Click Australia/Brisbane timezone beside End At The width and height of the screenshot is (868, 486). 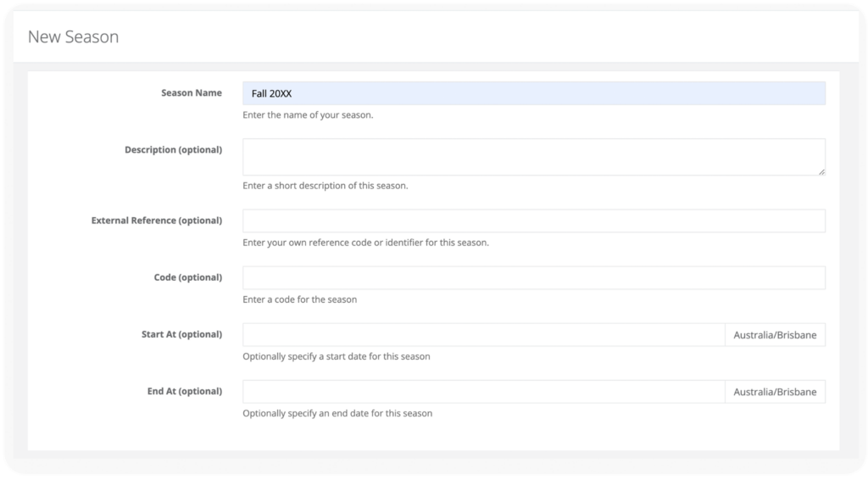coord(775,392)
